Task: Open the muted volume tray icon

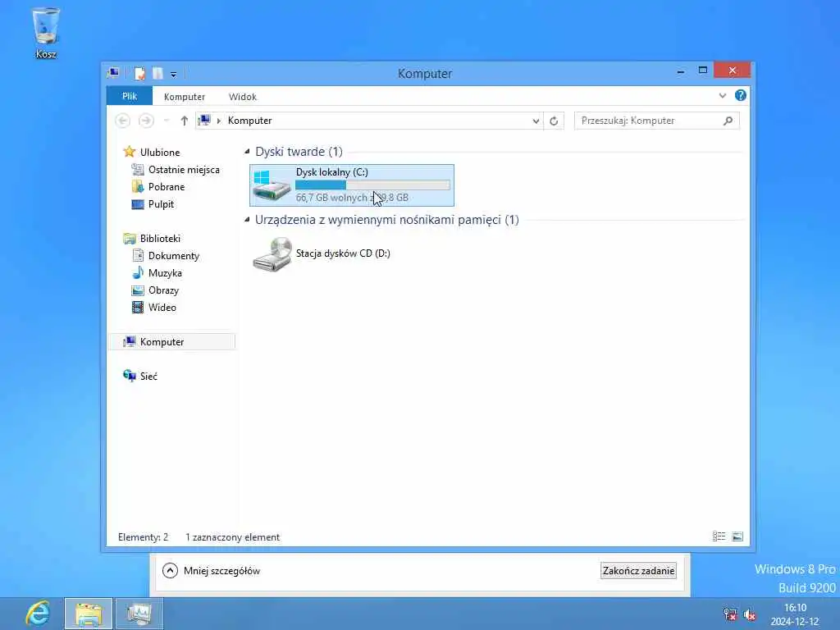Action: (750, 614)
